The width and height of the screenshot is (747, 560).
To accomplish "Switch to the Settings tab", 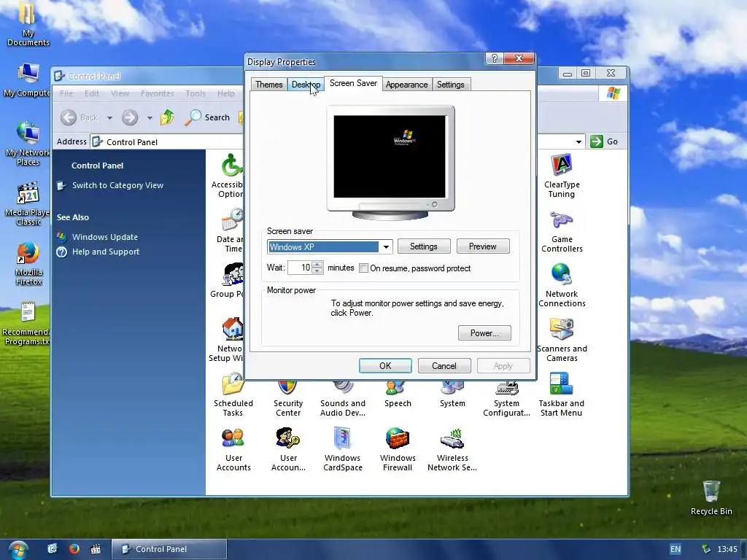I will coord(450,85).
